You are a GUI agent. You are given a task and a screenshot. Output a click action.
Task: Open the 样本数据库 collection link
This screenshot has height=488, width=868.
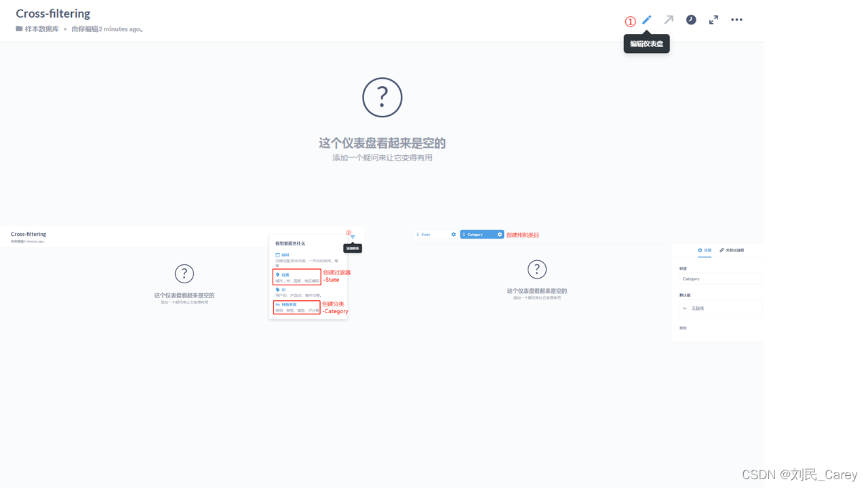coord(37,29)
